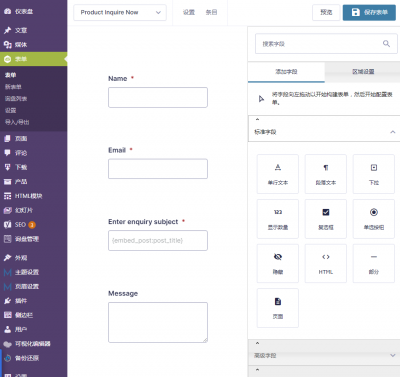Add a Page (页面) break field
Image resolution: width=400 pixels, height=377 pixels.
pyautogui.click(x=278, y=308)
